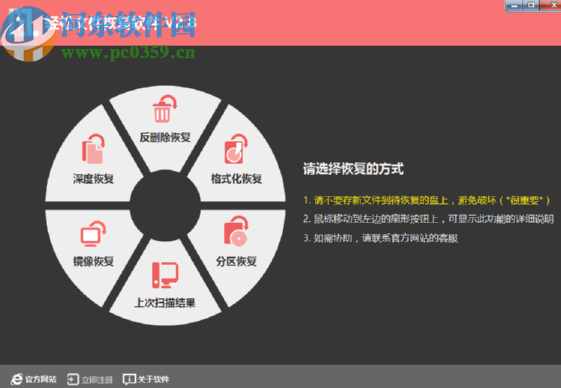
Task: Minimize the recovery software window
Action: (514, 5)
